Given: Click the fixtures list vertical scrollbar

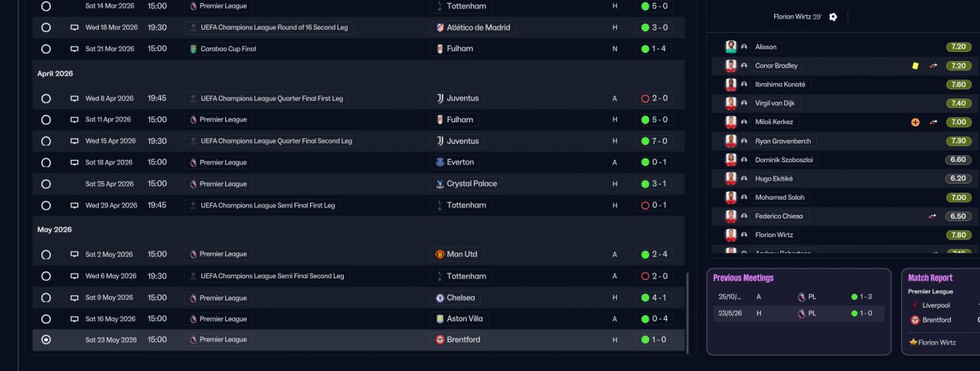Looking at the screenshot, I should coord(688,314).
